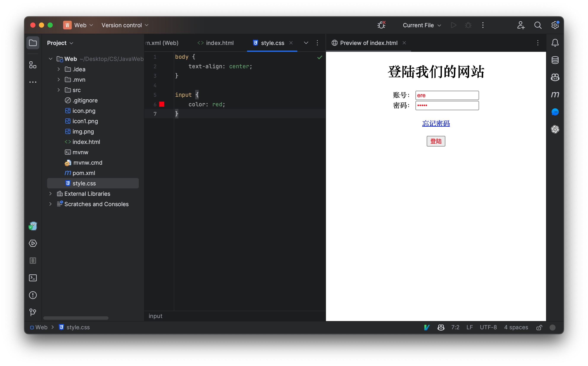The height and width of the screenshot is (366, 588).
Task: Open the Database tool window
Action: coord(555,60)
